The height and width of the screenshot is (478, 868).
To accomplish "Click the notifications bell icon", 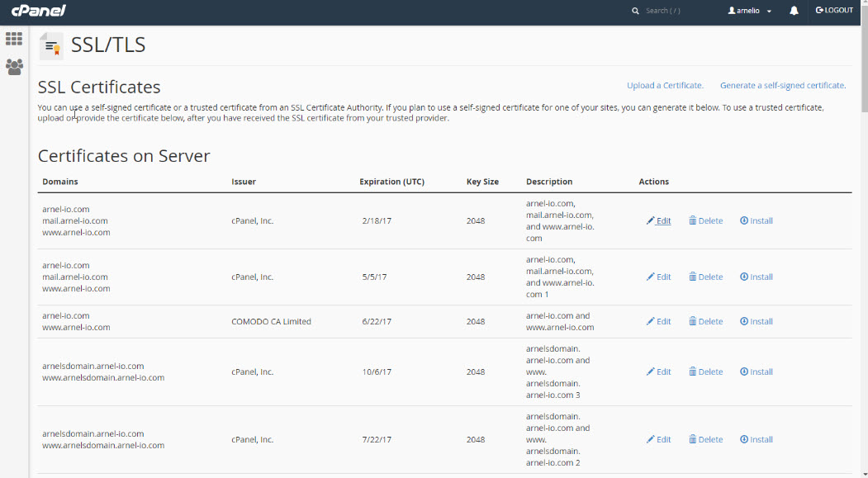I will point(794,11).
